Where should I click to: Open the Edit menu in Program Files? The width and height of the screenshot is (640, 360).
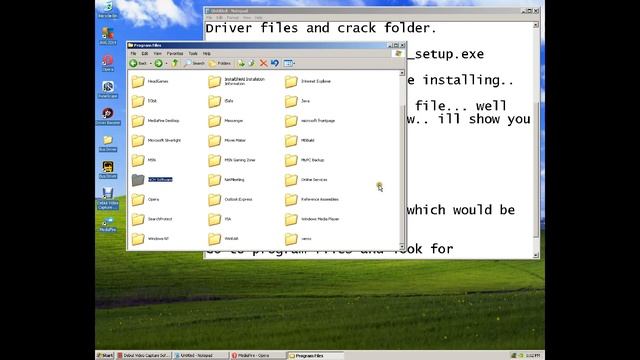(x=144, y=53)
